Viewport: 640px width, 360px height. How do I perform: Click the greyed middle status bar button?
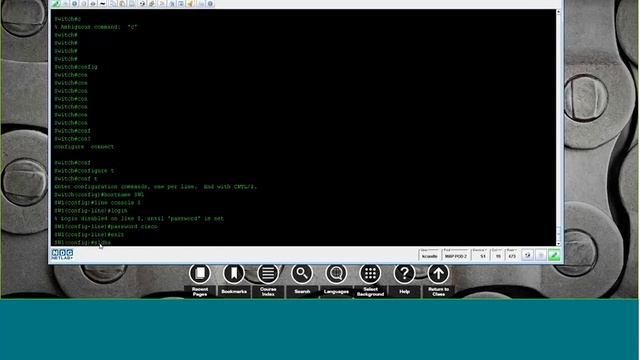[x=540, y=256]
